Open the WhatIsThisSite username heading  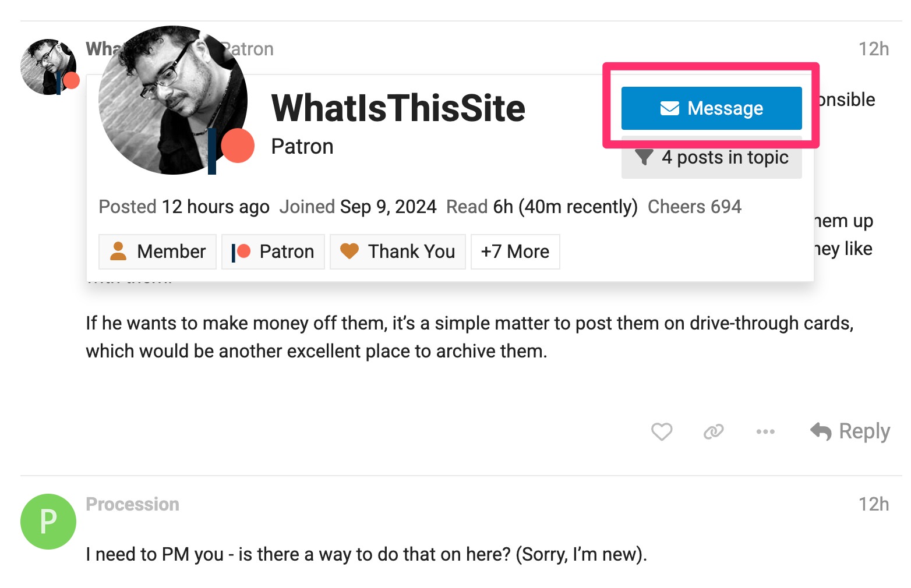point(398,108)
